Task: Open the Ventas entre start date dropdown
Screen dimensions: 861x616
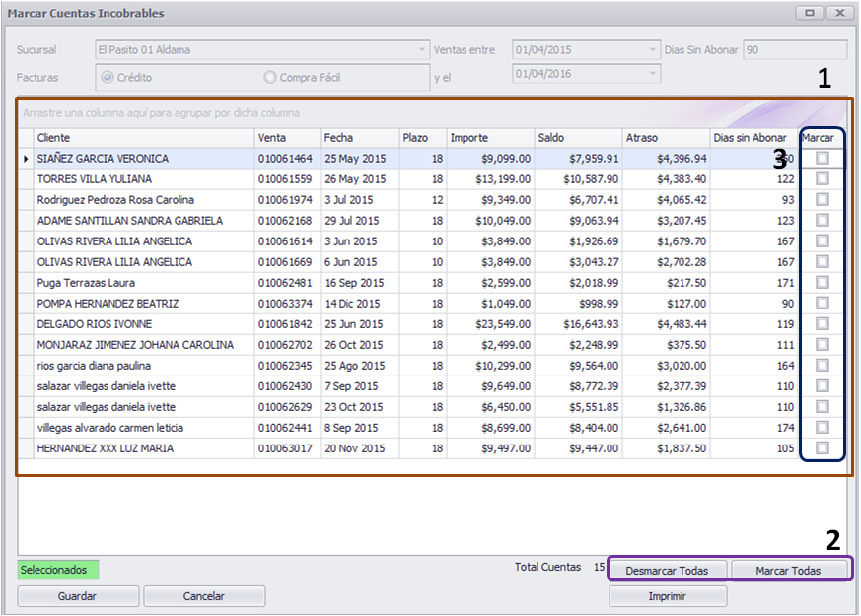Action: point(652,50)
